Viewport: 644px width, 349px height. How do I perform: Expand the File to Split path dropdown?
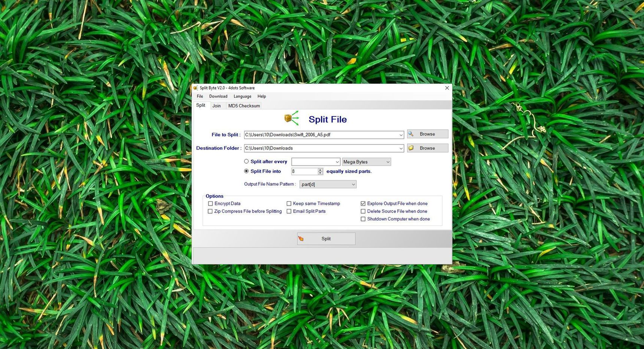point(401,135)
